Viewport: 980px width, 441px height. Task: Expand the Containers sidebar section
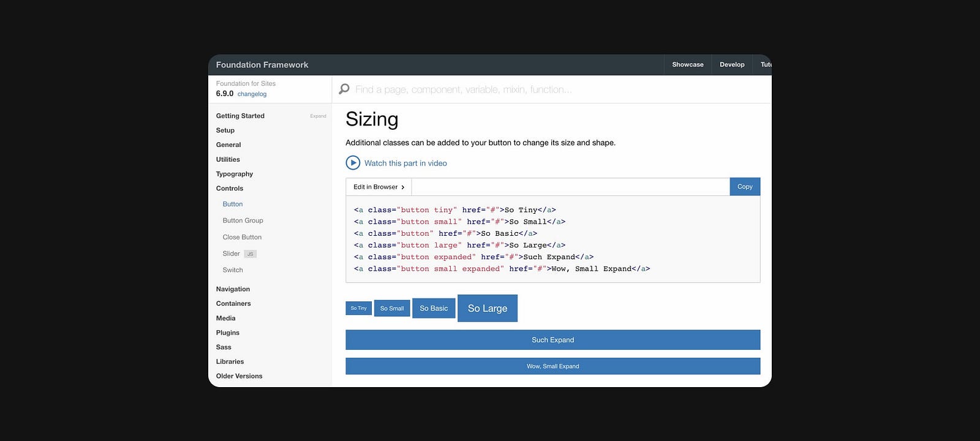pos(233,304)
